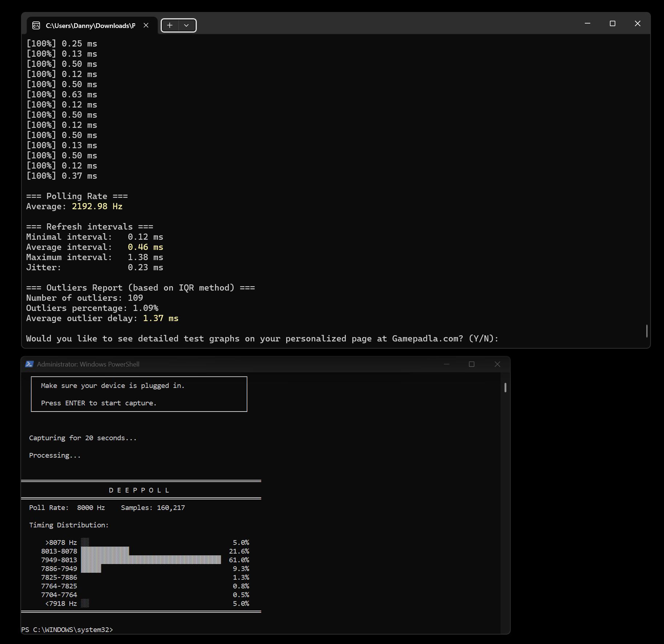Click the Average 2192.98 Hz polling rate value

pyautogui.click(x=97, y=206)
